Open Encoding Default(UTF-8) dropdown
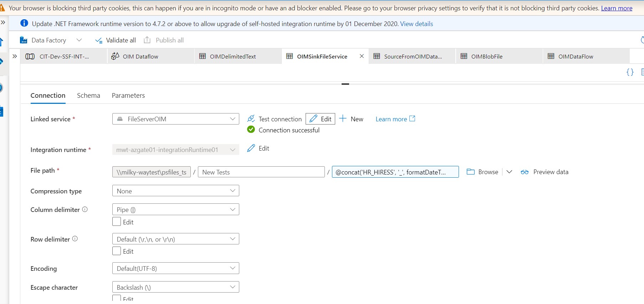The width and height of the screenshot is (644, 304). tap(175, 268)
